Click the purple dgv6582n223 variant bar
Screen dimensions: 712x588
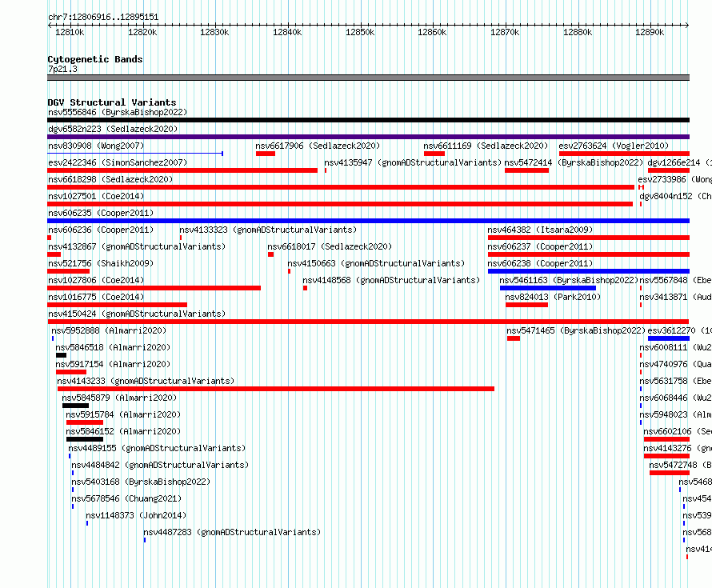(x=368, y=137)
